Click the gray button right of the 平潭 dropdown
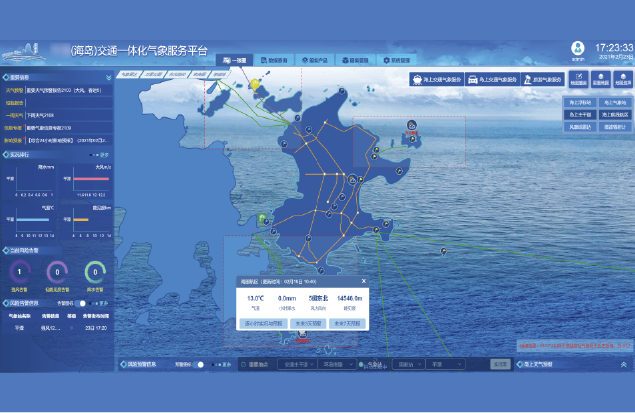Viewport: 635px width, 413px height. click(501, 364)
